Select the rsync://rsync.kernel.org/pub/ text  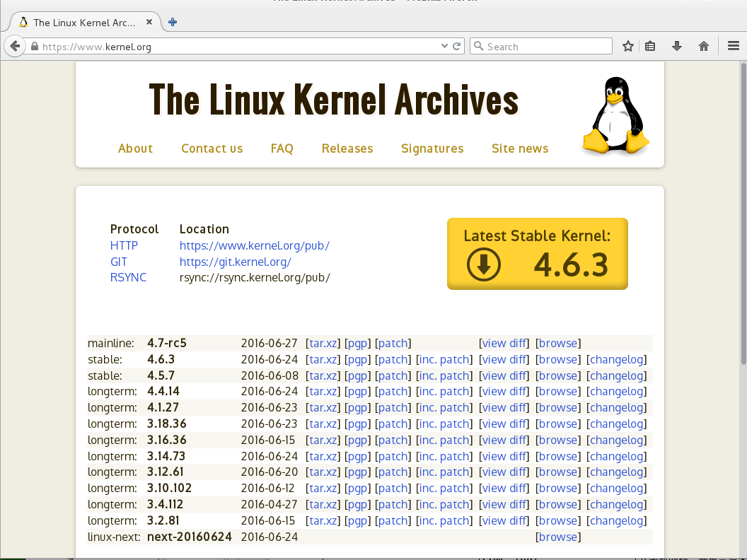coord(255,278)
